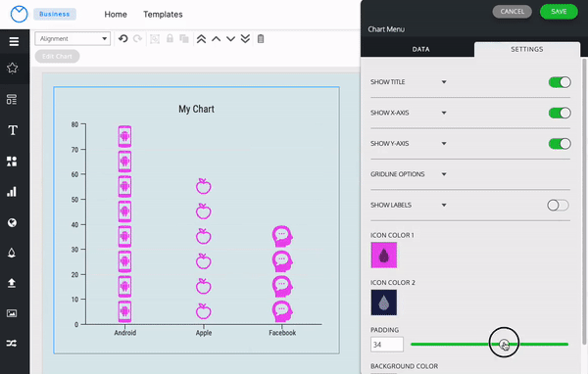Click the Apple axis label
This screenshot has height=374, width=588.
point(204,333)
